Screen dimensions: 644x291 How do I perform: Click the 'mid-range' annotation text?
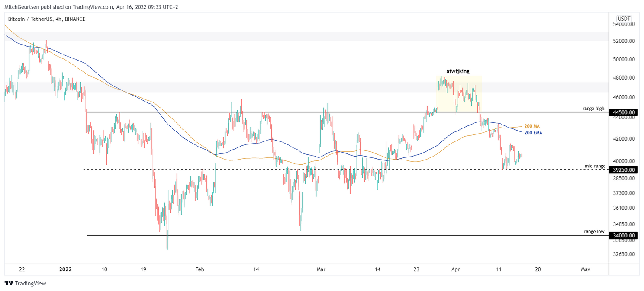(595, 166)
